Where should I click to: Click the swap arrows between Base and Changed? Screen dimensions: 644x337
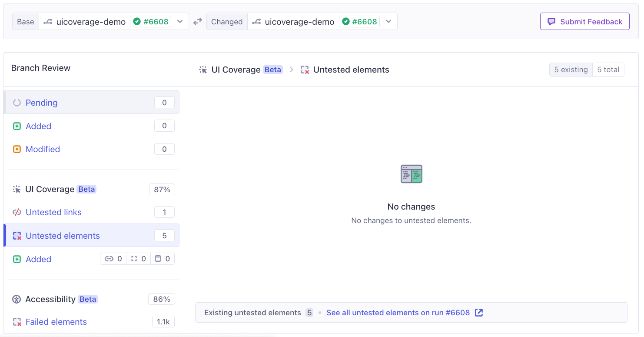tap(198, 21)
